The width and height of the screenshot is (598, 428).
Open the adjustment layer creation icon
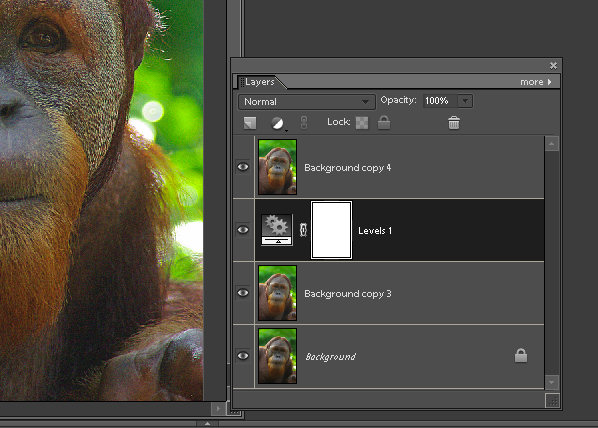(278, 123)
